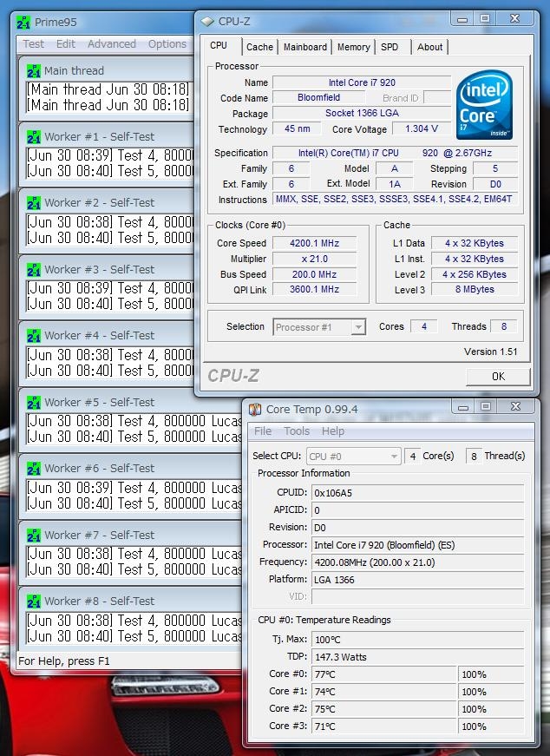The width and height of the screenshot is (550, 756).
Task: Switch to the SPD tab in CPU-Z
Action: pyautogui.click(x=390, y=47)
